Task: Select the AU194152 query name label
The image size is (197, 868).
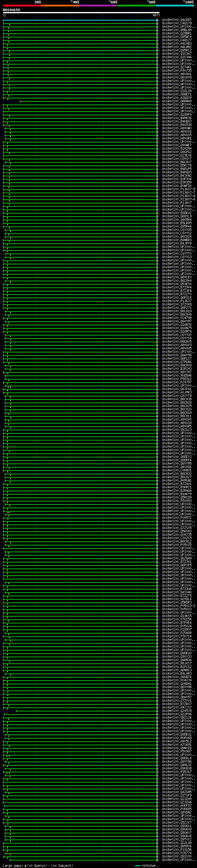Action: (x=11, y=10)
